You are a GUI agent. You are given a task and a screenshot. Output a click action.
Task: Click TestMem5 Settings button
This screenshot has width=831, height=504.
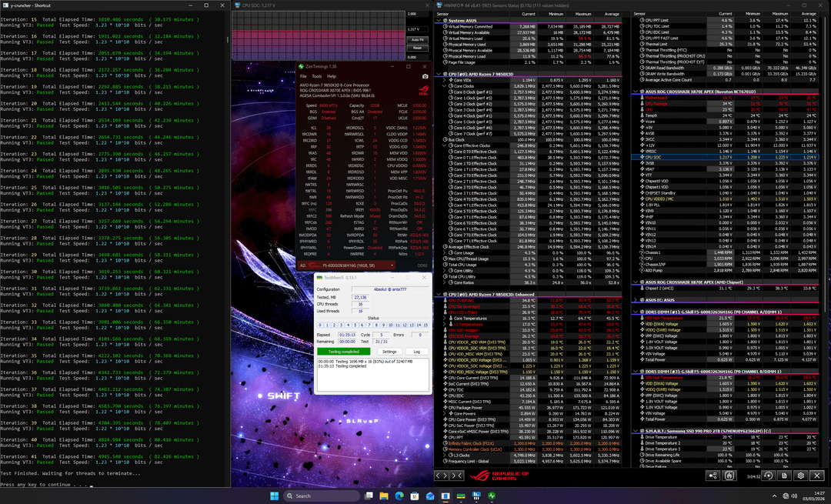point(389,351)
